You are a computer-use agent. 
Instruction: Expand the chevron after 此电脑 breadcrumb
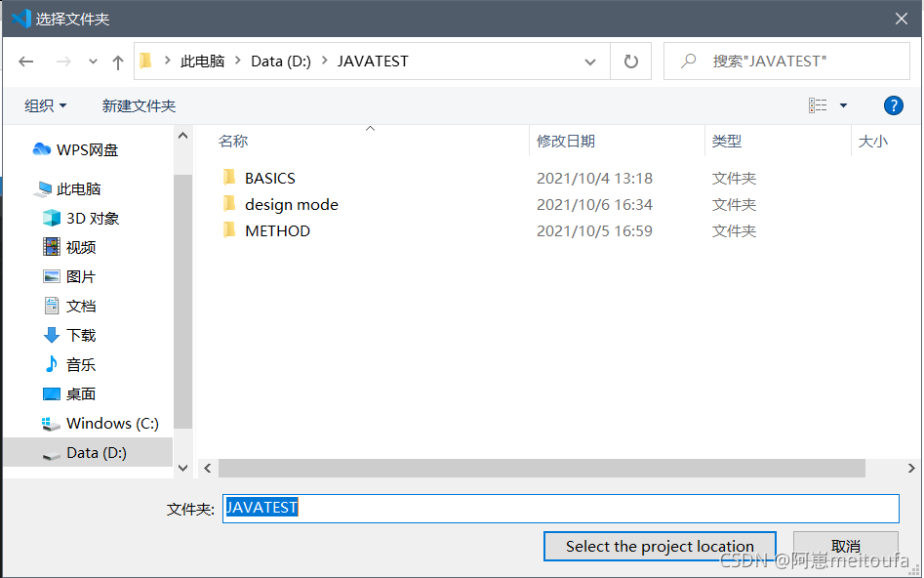[x=238, y=61]
